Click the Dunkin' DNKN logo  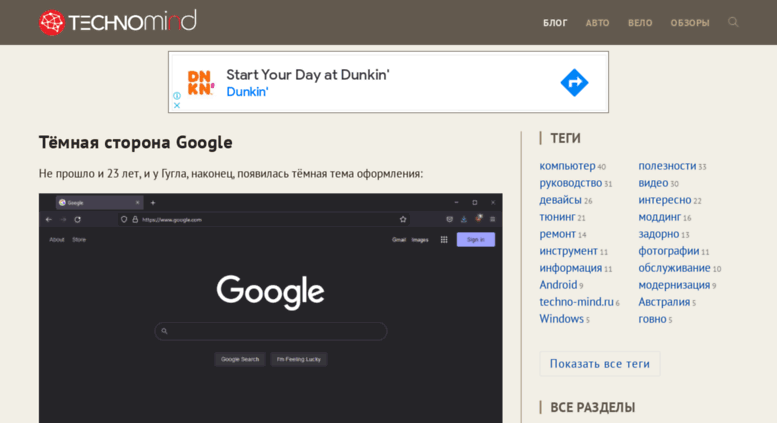click(201, 82)
